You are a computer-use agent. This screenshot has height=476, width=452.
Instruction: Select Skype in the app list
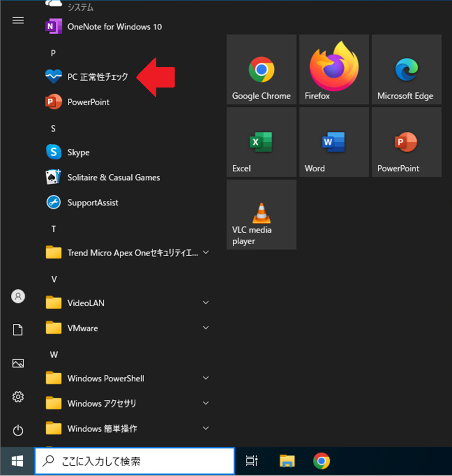click(79, 152)
